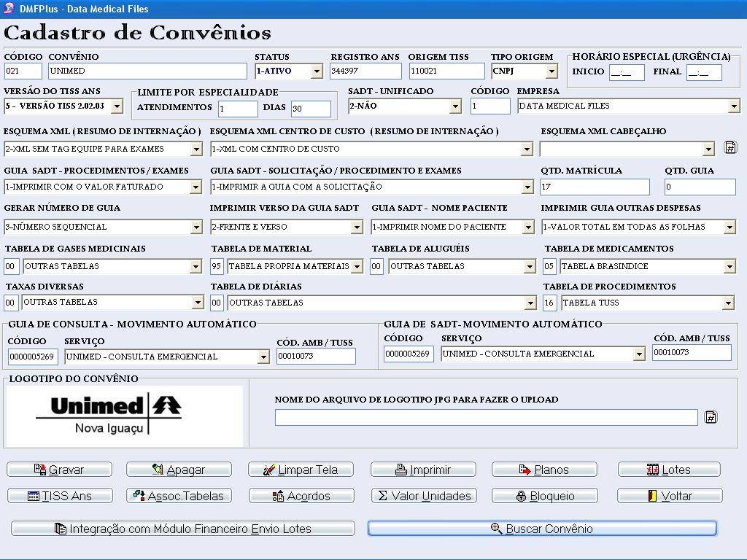747x560 pixels.
Task: Click the Horário Especial Inicio field
Action: point(627,72)
